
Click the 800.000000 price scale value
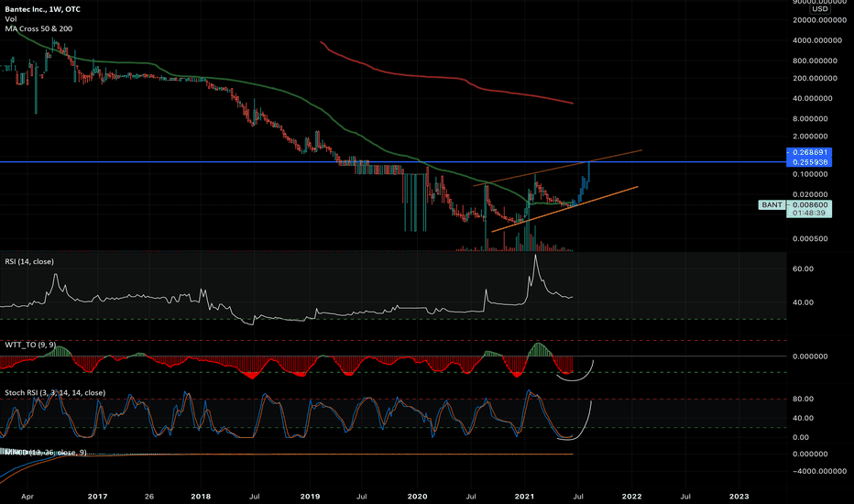[x=815, y=60]
